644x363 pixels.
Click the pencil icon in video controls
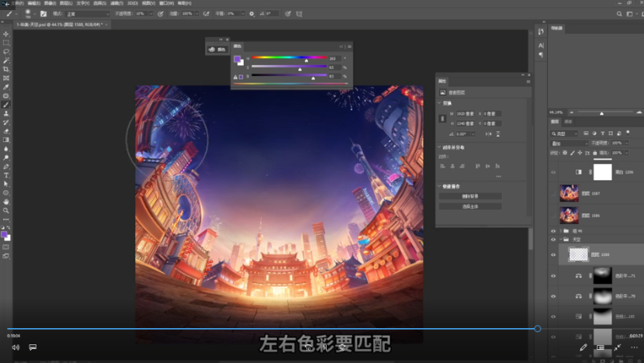pos(583,347)
